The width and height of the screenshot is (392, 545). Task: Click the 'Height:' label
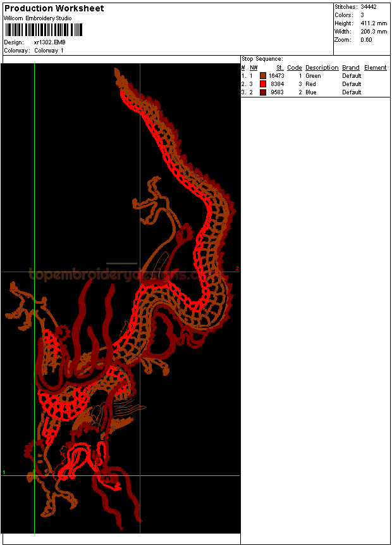click(x=344, y=23)
